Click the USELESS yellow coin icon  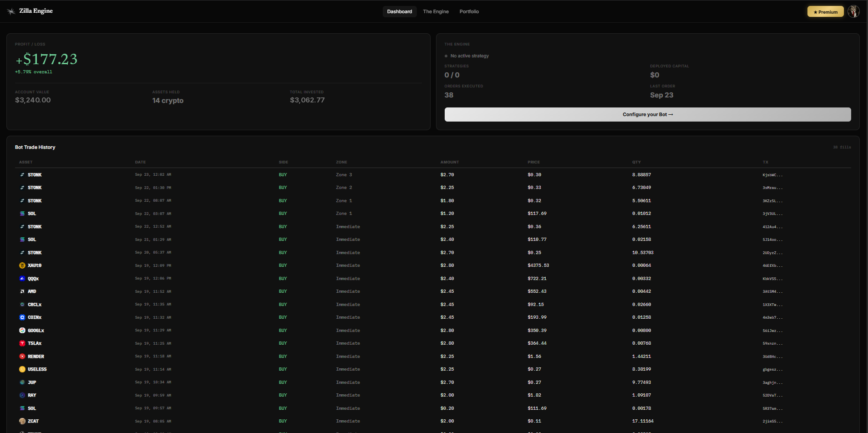[x=22, y=369]
